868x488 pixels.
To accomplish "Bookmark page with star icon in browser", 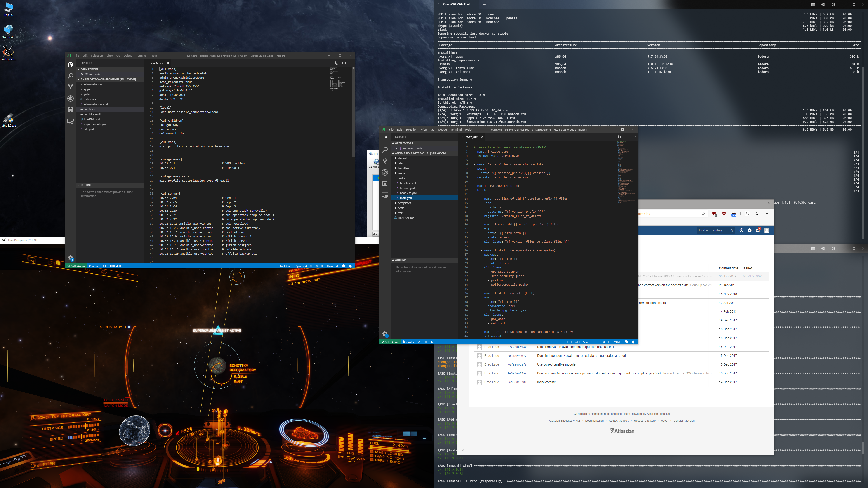I will coord(703,213).
